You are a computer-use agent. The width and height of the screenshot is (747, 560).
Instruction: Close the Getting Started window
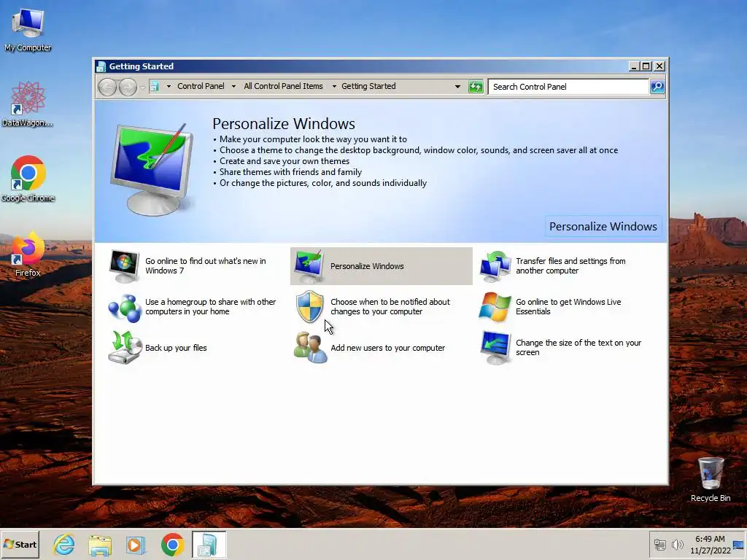tap(659, 66)
